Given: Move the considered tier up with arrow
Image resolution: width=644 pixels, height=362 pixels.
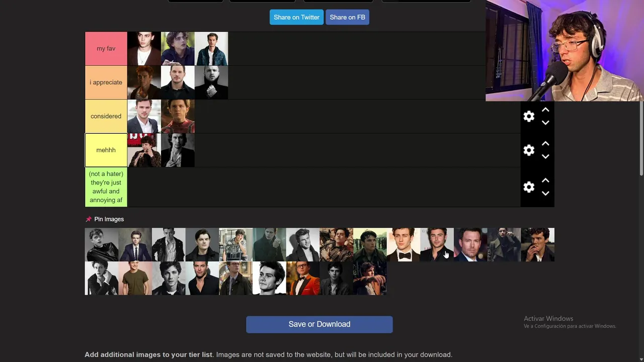Looking at the screenshot, I should click(x=545, y=110).
